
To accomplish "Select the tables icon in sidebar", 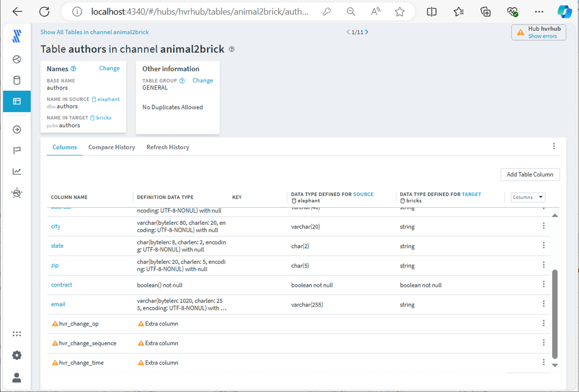I will (16, 101).
